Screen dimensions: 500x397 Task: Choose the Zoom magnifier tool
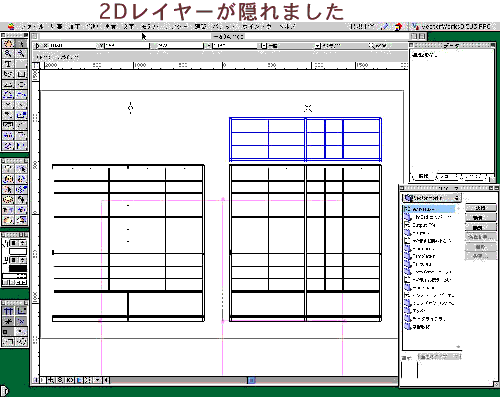[x=8, y=54]
